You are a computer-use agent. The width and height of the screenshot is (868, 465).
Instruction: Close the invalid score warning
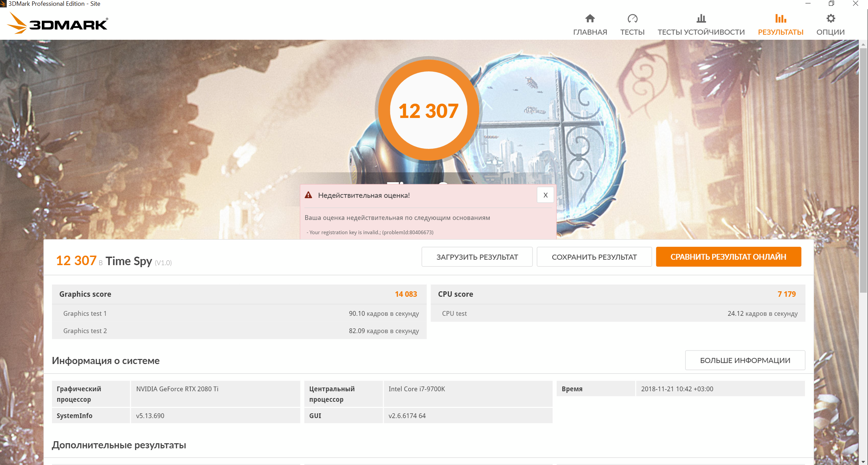(545, 195)
